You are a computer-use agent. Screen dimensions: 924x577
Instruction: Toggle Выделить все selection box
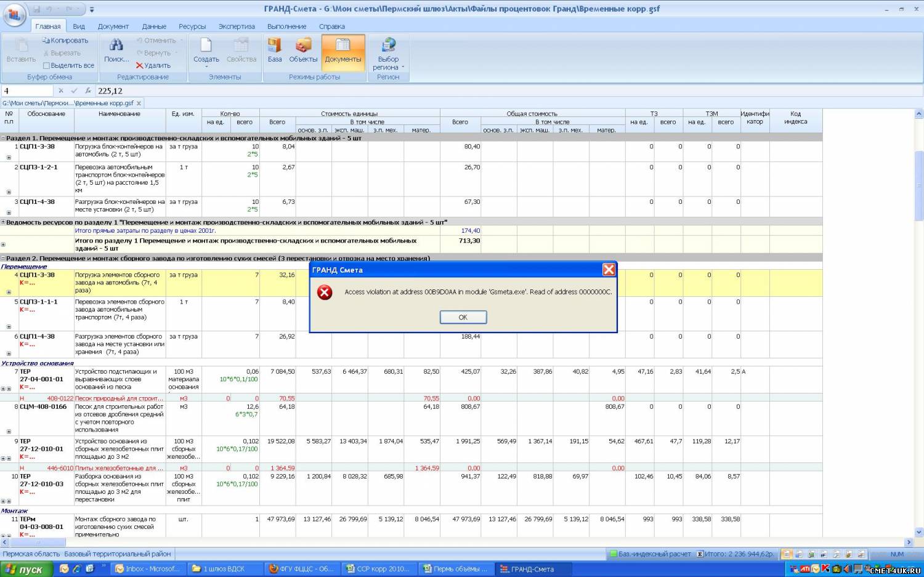(x=46, y=65)
